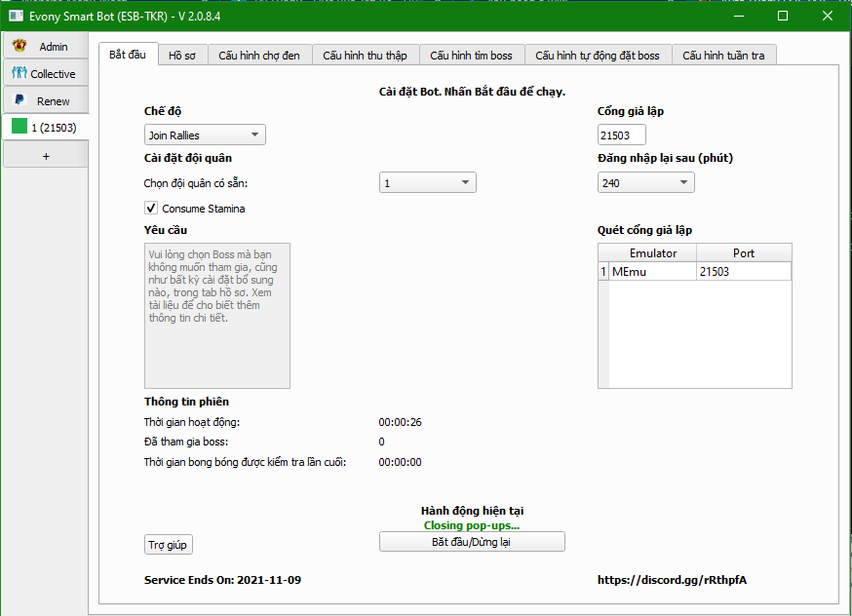The height and width of the screenshot is (616, 852).
Task: Click the PayPal Renew icon
Action: 19,100
